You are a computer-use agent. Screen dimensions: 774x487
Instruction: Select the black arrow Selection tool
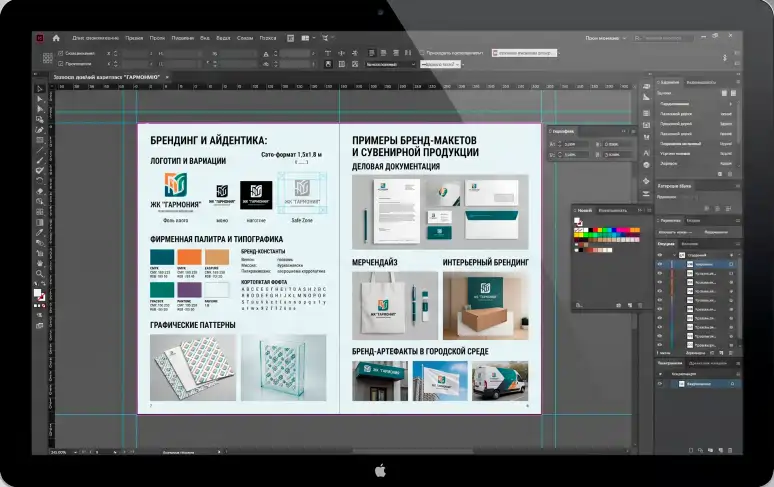click(39, 89)
